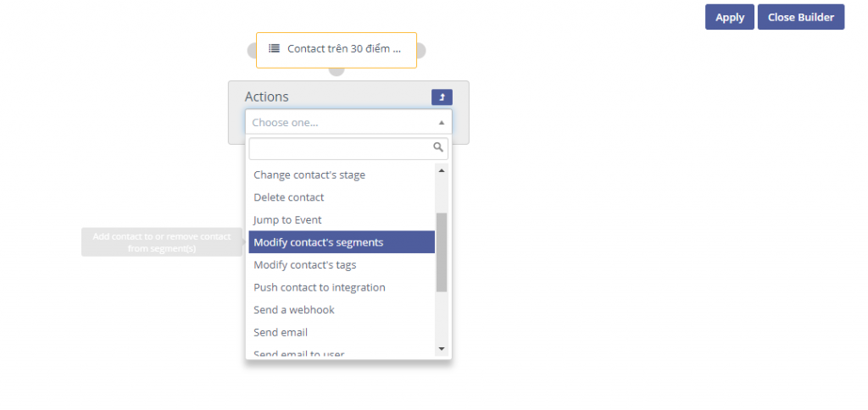Choose the "Delete contact" option
This screenshot has width=868, height=410.
289,197
